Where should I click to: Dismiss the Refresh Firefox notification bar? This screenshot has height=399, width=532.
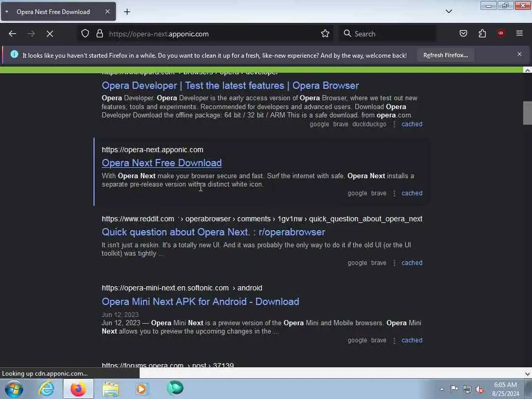click(520, 54)
